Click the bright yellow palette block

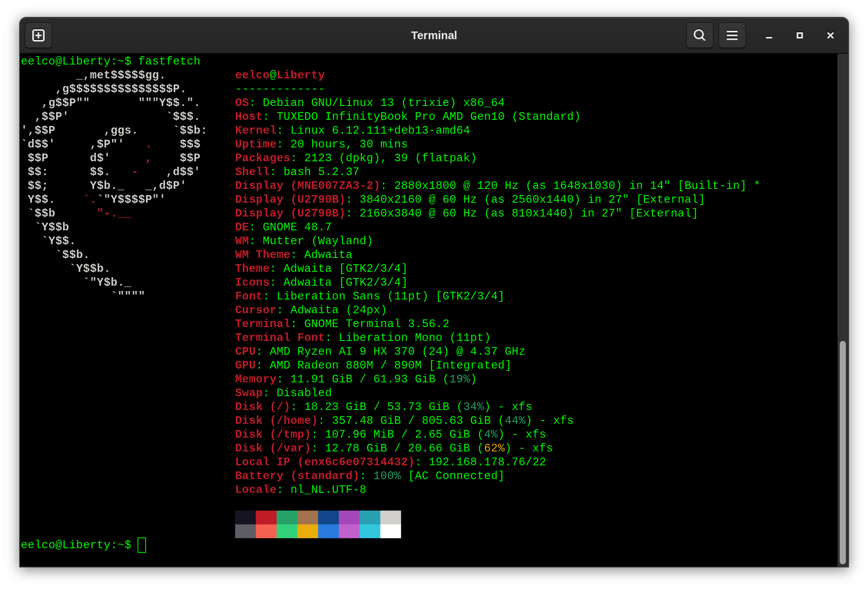(308, 531)
